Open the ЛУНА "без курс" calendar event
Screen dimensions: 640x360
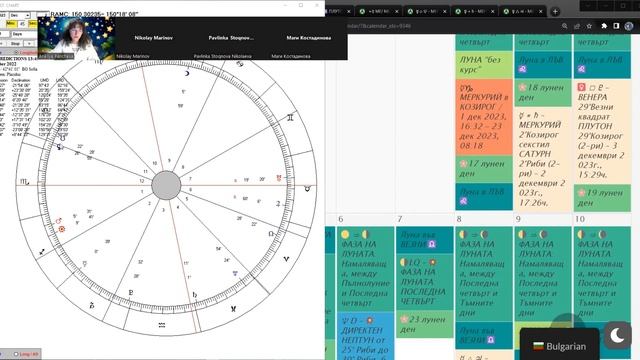pyautogui.click(x=484, y=64)
